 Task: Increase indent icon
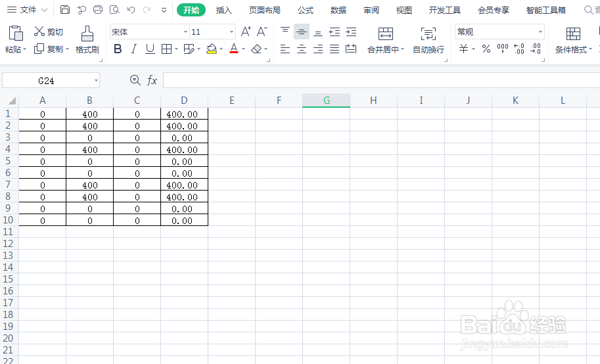pyautogui.click(x=351, y=32)
